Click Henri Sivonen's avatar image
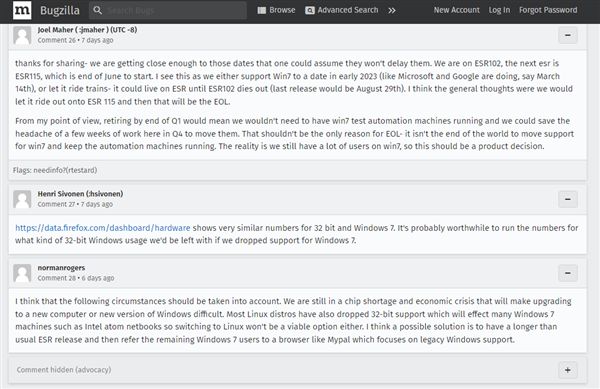600x389 pixels. click(x=22, y=199)
